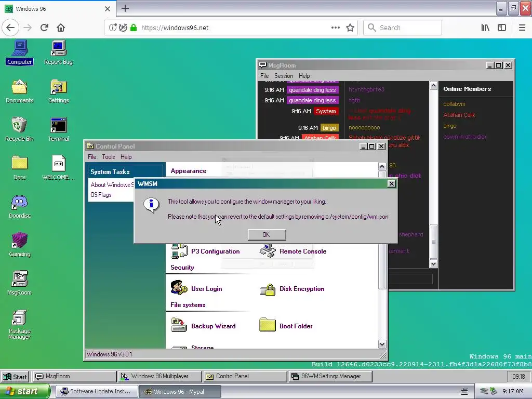This screenshot has width=532, height=399.
Task: Bookmark this page with the star icon
Action: 350,28
